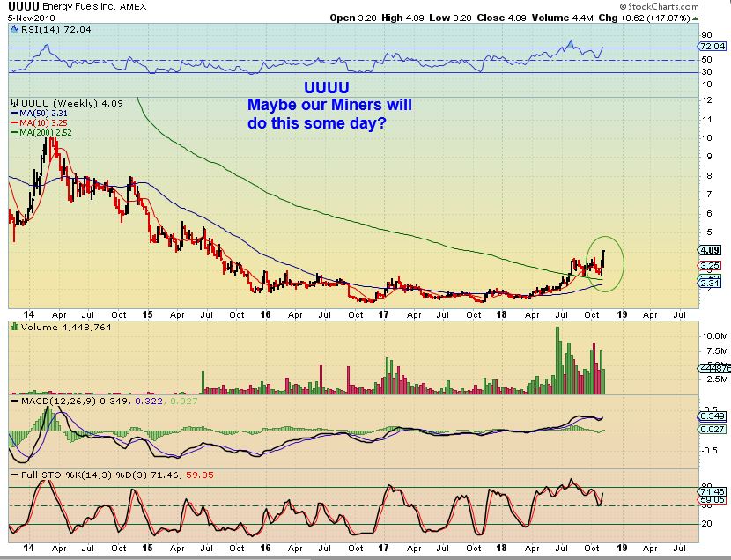The height and width of the screenshot is (560, 731).
Task: Click the 12 label on the price axis
Action: point(707,100)
